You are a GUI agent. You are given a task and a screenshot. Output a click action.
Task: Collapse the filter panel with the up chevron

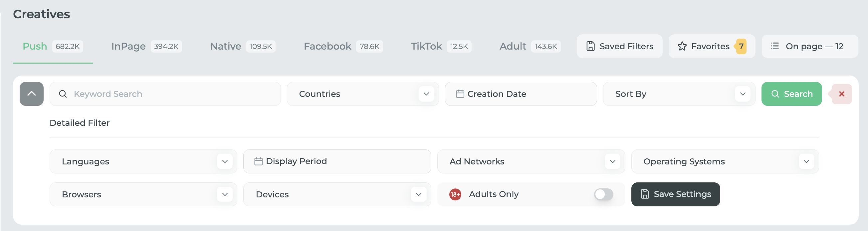click(31, 94)
